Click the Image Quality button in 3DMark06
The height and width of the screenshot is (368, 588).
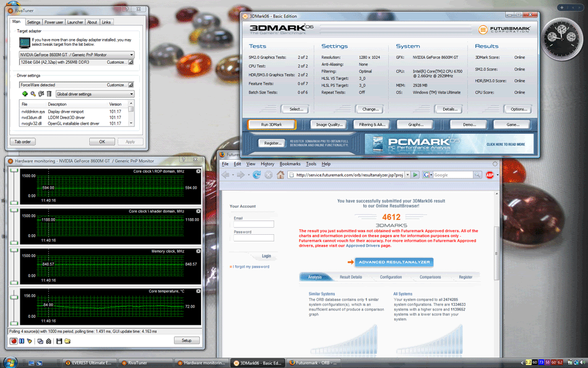point(329,125)
